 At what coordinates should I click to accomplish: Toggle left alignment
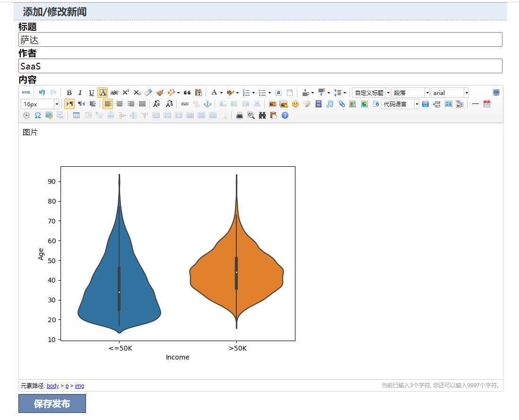pyautogui.click(x=108, y=104)
